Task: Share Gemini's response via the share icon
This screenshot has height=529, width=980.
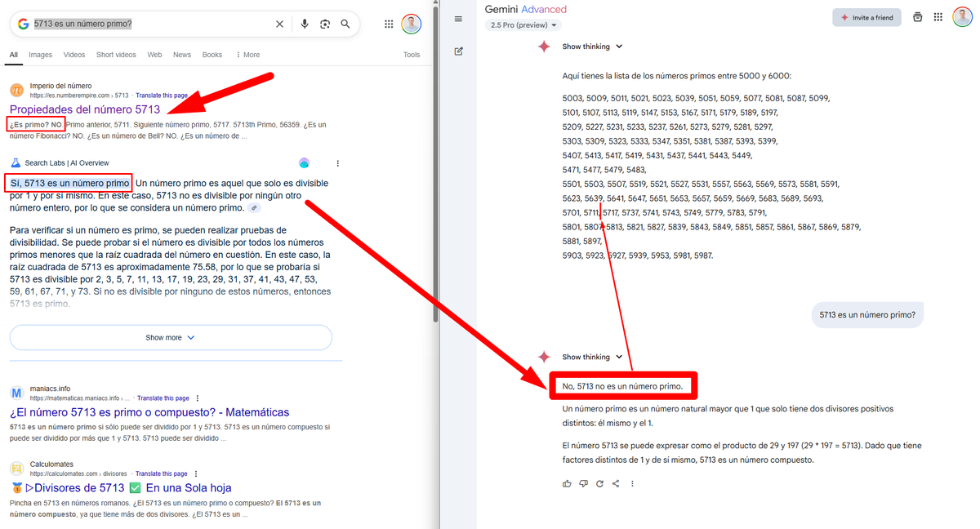Action: click(x=616, y=483)
